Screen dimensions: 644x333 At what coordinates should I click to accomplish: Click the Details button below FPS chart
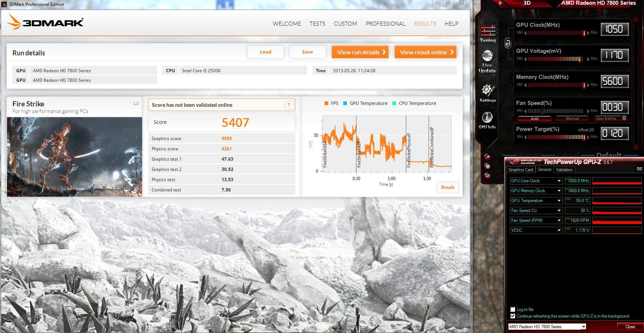(x=448, y=187)
